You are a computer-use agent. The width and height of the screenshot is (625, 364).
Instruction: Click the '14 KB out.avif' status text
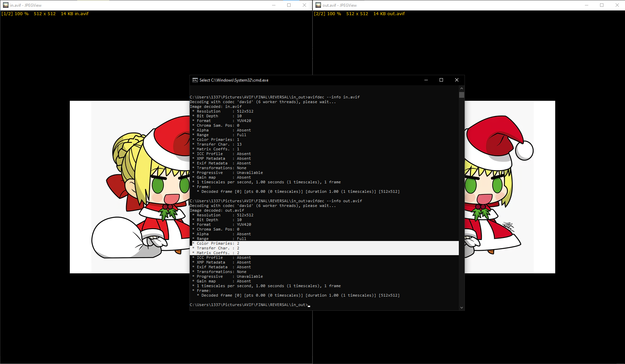[389, 14]
